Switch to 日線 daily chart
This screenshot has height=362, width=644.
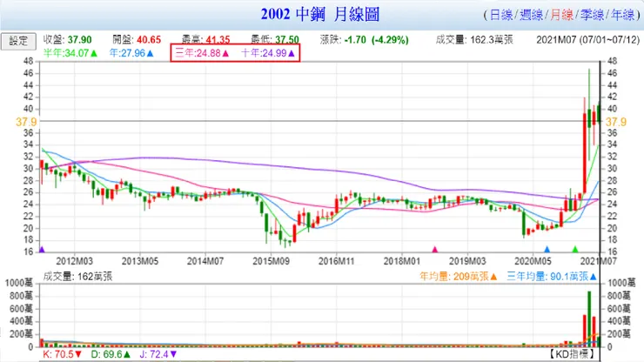501,15
